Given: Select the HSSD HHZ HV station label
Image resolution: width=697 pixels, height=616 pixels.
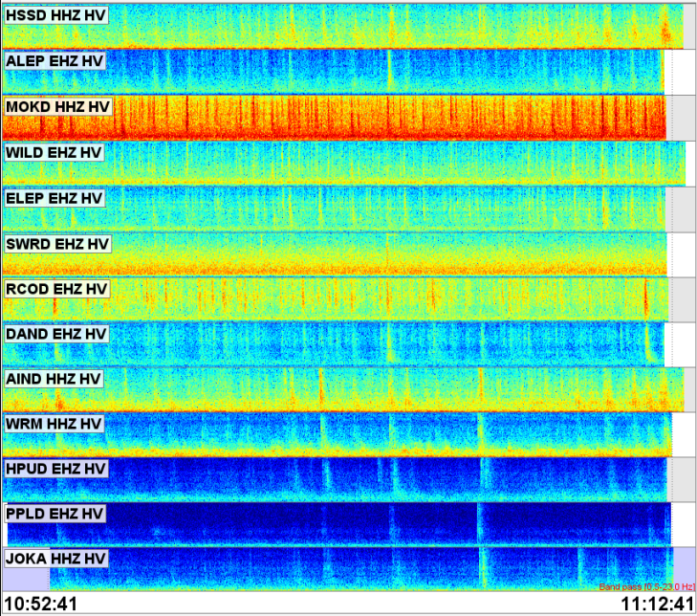Looking at the screenshot, I should tap(56, 15).
